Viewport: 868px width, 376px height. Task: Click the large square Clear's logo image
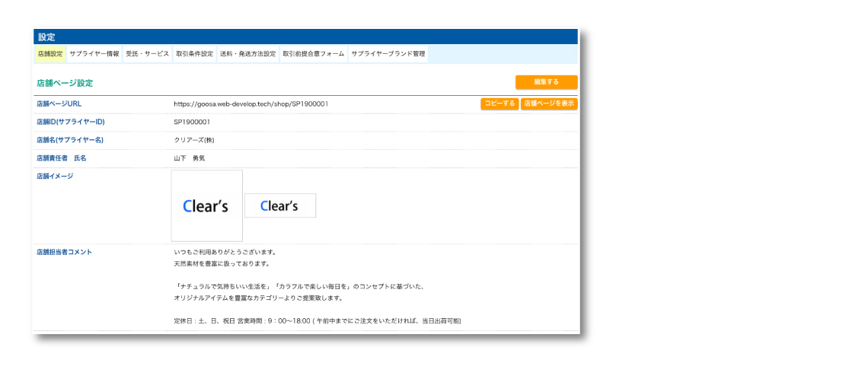tap(206, 206)
